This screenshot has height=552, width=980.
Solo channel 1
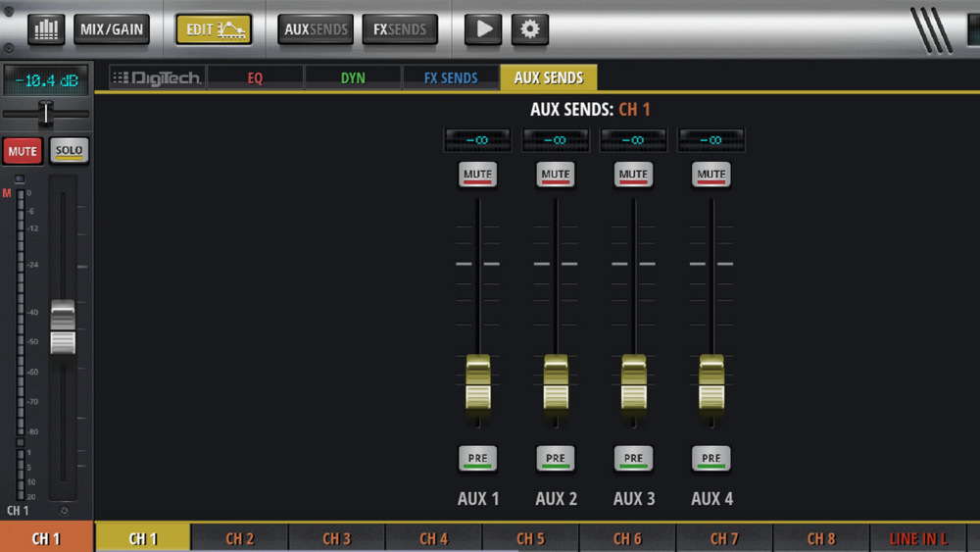[x=69, y=151]
